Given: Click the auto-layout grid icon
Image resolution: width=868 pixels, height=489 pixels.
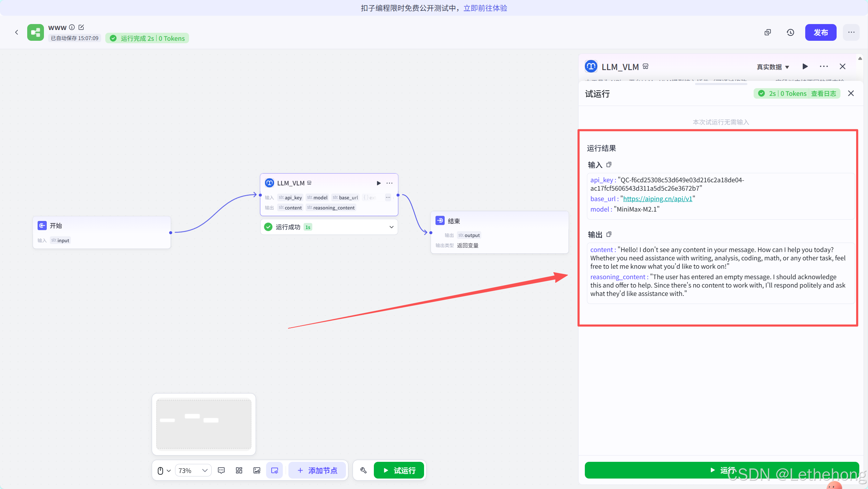Looking at the screenshot, I should click(x=239, y=471).
